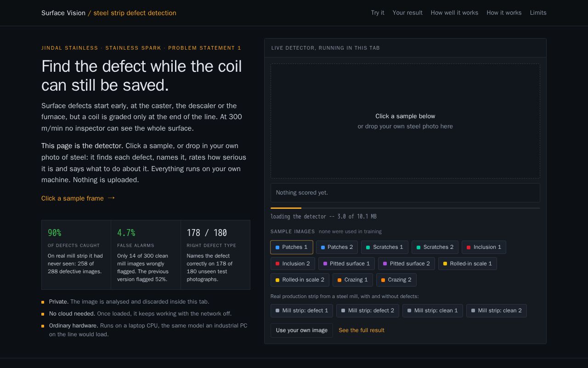Click the Nothing scored yet result box
The height and width of the screenshot is (368, 588).
tap(405, 193)
